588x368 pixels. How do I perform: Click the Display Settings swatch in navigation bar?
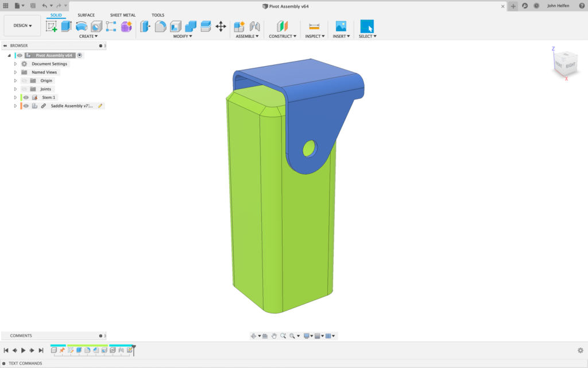point(307,335)
